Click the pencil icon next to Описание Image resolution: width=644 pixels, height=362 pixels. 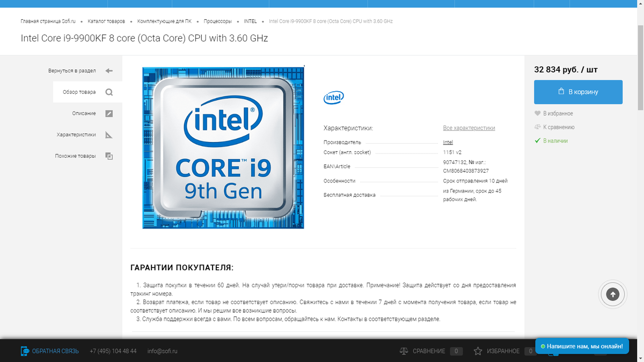point(109,114)
